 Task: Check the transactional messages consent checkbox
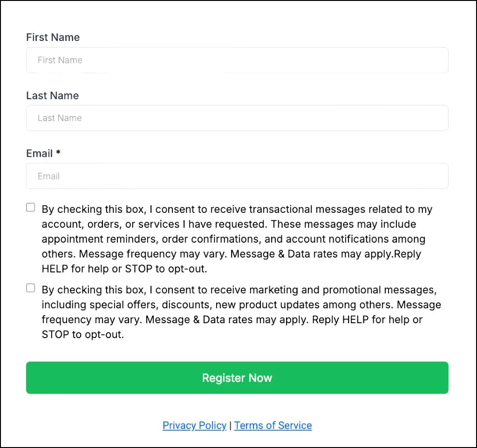pos(31,208)
